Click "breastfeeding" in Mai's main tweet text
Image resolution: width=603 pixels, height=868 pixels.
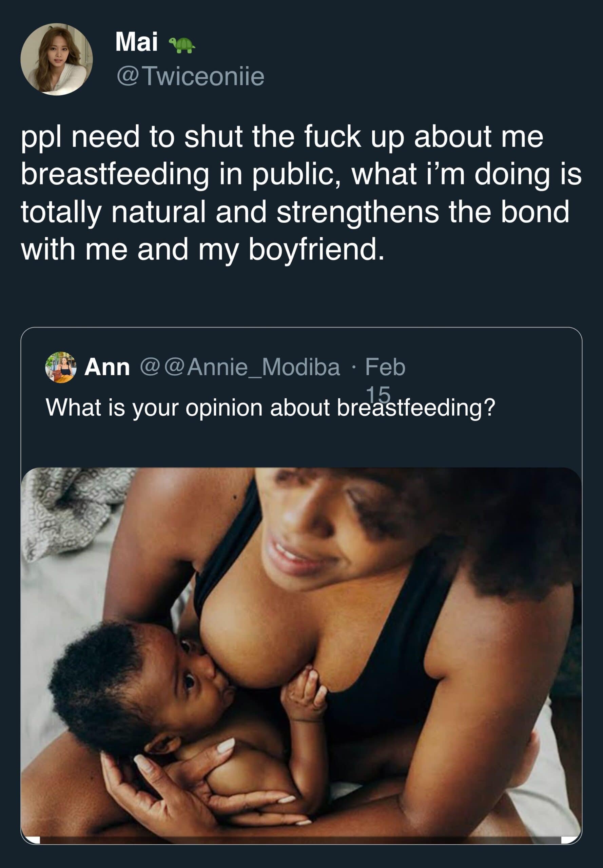tap(115, 175)
